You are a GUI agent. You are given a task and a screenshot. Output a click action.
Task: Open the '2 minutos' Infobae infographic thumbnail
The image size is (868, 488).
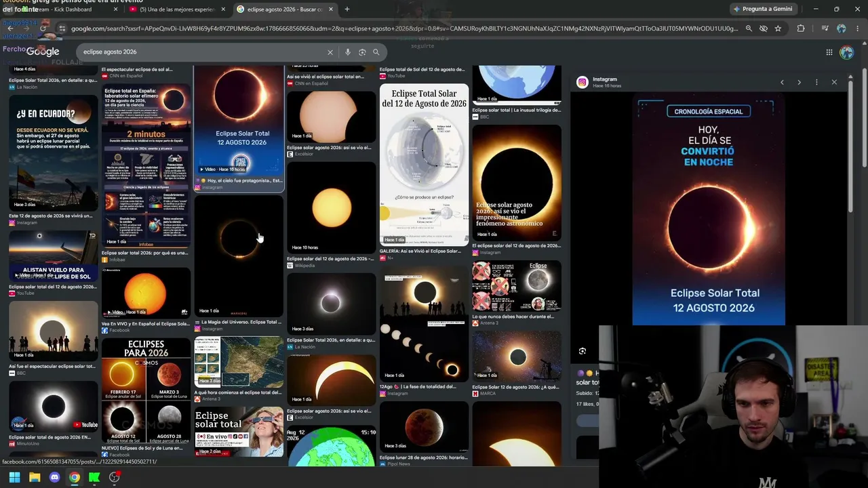146,165
